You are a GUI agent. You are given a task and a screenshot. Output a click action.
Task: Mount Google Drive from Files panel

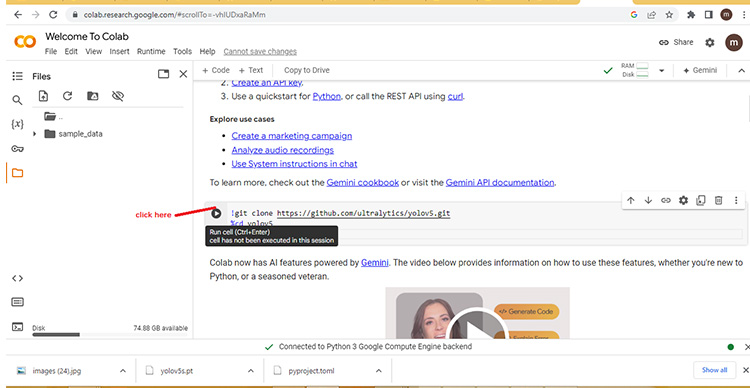[x=92, y=96]
